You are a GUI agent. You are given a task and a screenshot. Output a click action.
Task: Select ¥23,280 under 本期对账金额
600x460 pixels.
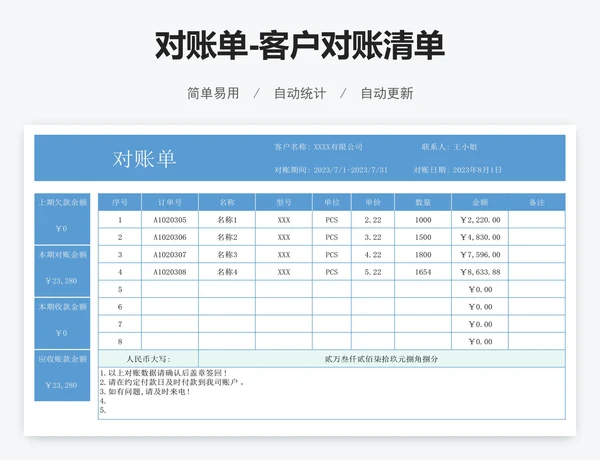pyautogui.click(x=61, y=281)
